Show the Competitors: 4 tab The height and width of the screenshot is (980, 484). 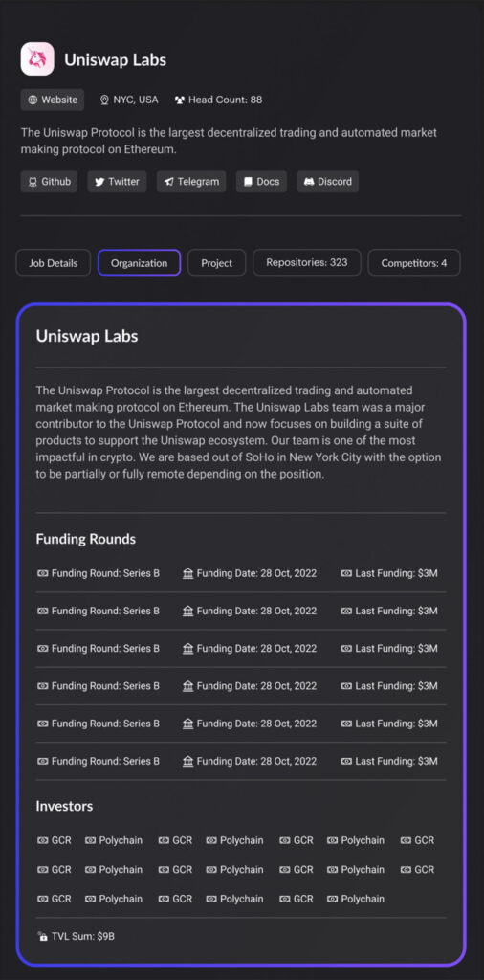(x=414, y=263)
